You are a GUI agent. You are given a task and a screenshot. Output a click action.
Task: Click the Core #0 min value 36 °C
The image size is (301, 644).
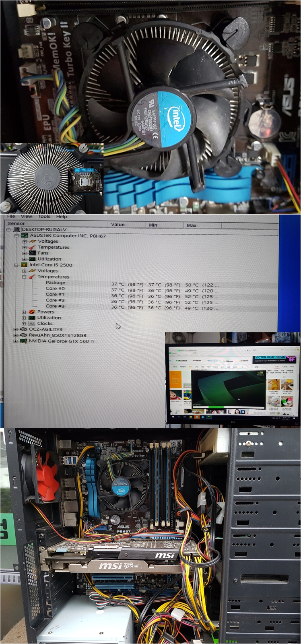[155, 290]
